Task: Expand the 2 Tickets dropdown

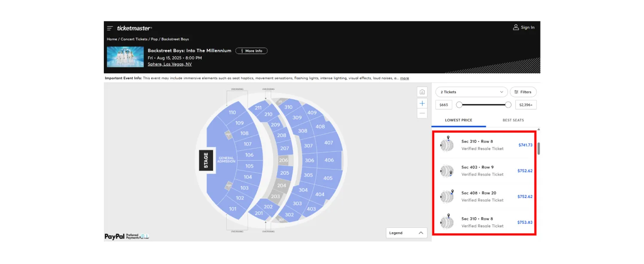Action: point(471,92)
